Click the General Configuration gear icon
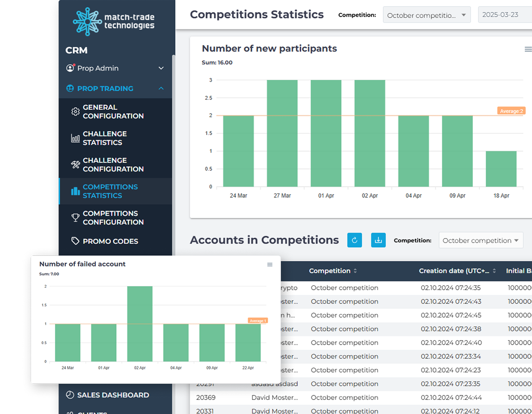 pyautogui.click(x=75, y=112)
